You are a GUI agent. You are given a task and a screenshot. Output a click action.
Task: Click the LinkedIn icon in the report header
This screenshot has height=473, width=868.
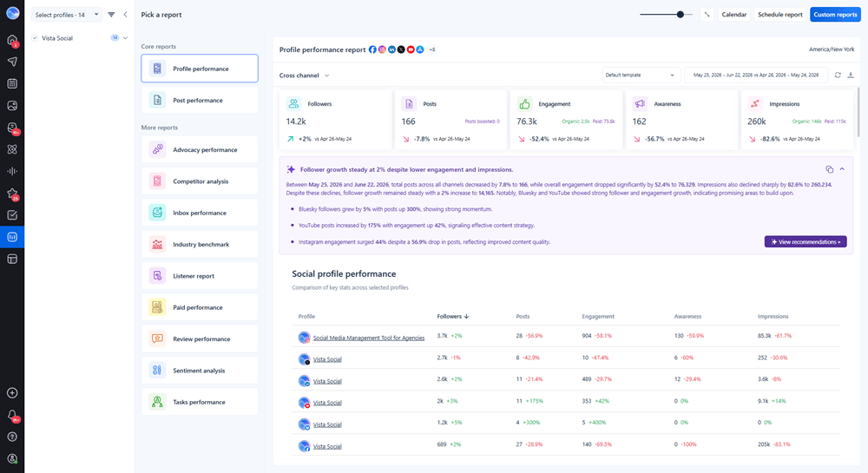(x=392, y=49)
